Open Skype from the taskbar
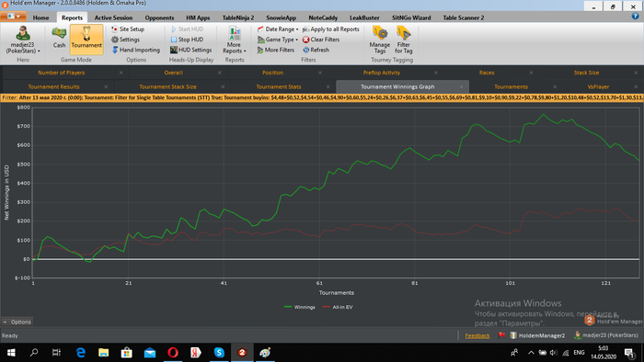This screenshot has height=362, width=644. click(x=219, y=353)
